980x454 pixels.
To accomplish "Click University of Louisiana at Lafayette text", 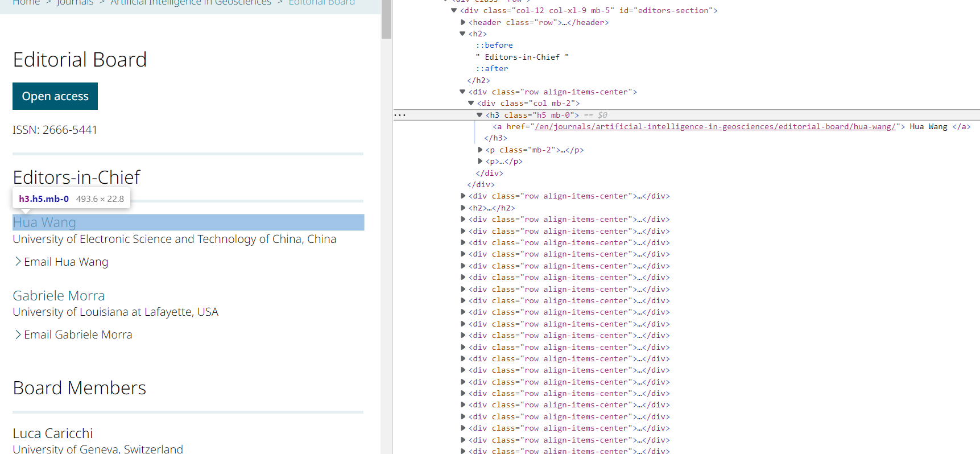I will click(x=115, y=312).
